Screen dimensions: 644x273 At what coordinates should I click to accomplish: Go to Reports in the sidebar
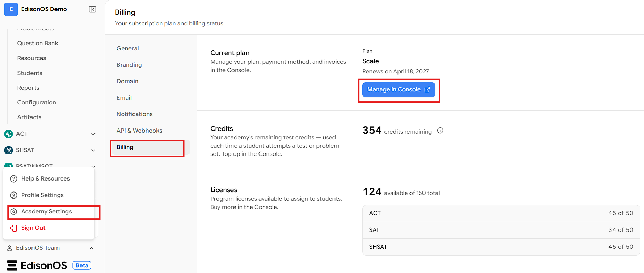28,88
